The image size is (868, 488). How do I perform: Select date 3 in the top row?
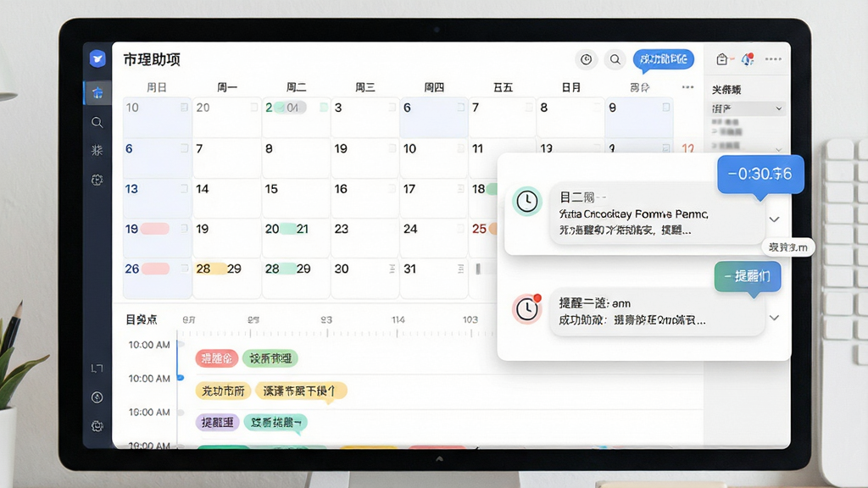tap(338, 108)
